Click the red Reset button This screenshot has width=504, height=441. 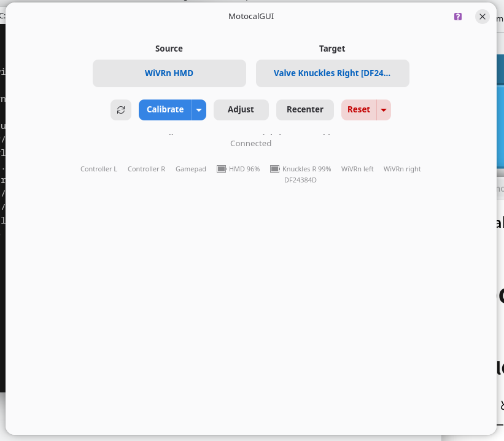pyautogui.click(x=359, y=110)
